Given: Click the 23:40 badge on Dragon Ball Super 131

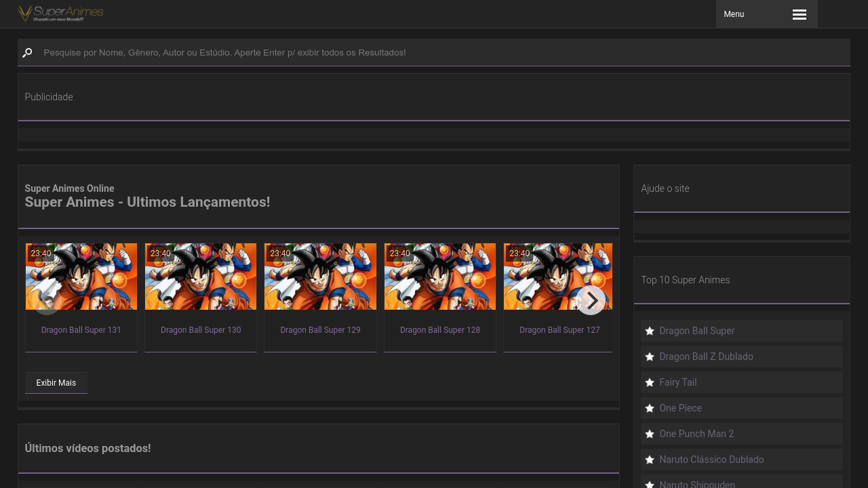Looking at the screenshot, I should click(x=41, y=253).
